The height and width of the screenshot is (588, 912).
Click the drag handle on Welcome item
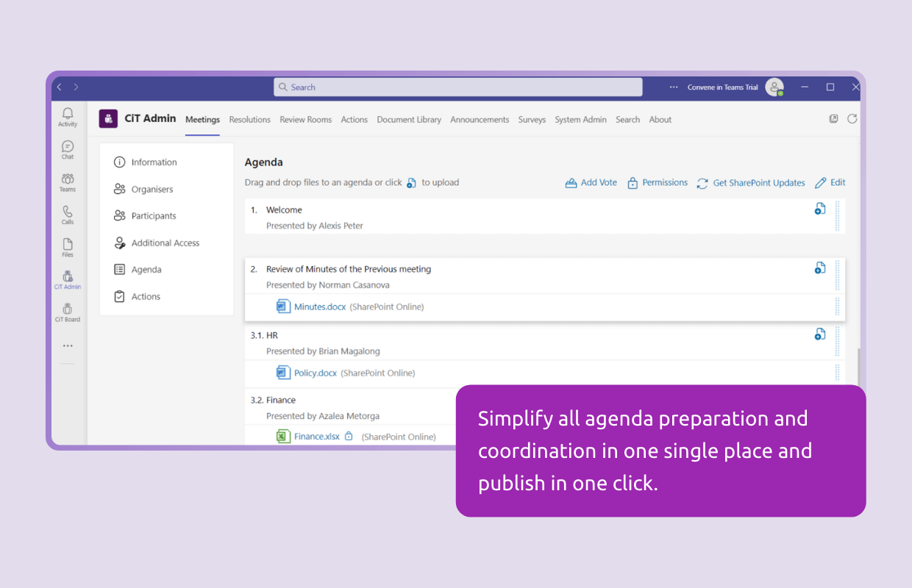(837, 215)
